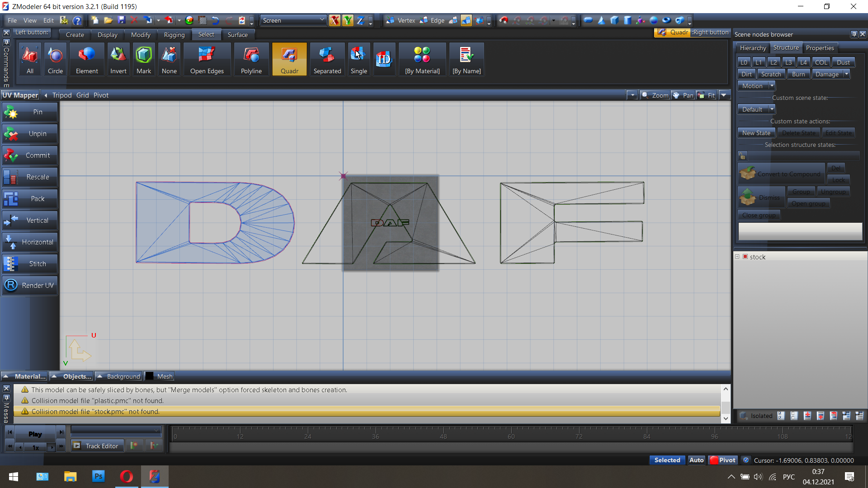Toggle the X axis lock

click(335, 20)
